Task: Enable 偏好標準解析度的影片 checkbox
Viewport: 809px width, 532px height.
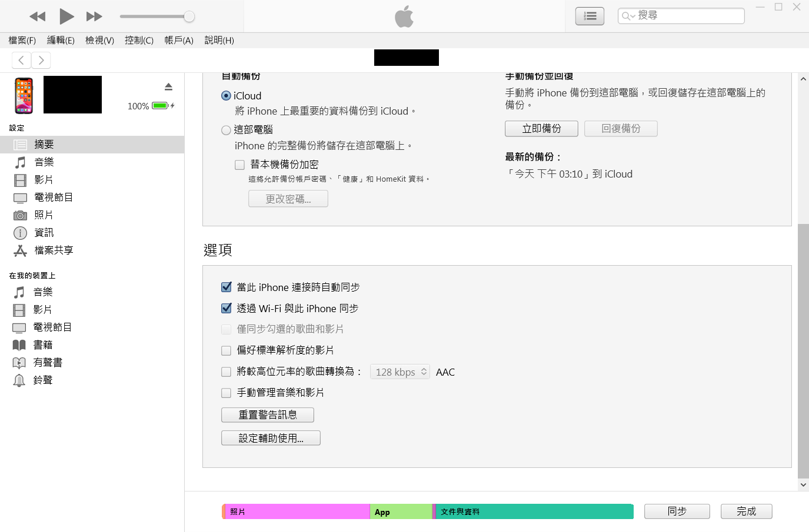Action: 226,350
